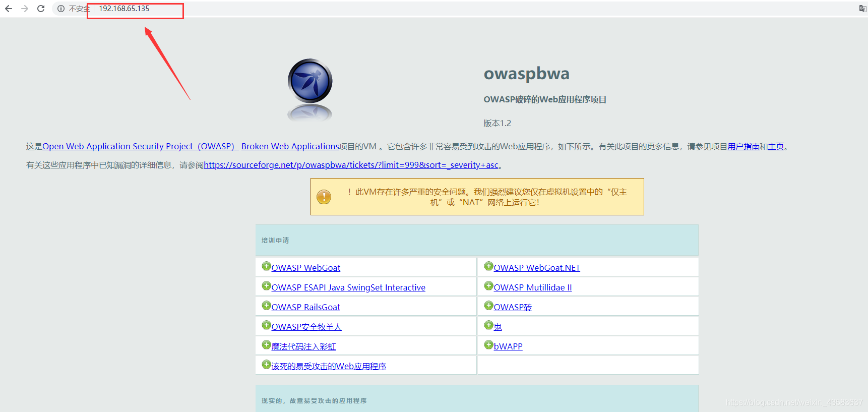Viewport: 868px width, 412px height.
Task: Expand the plus icon beside 魔法代码注入彩虹
Action: [x=266, y=345]
